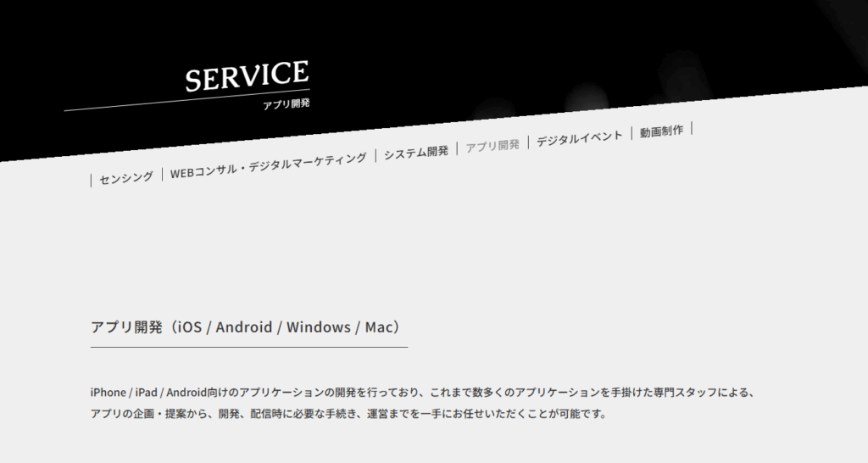Click the grayed アプリ開発 navigation item

tap(492, 145)
